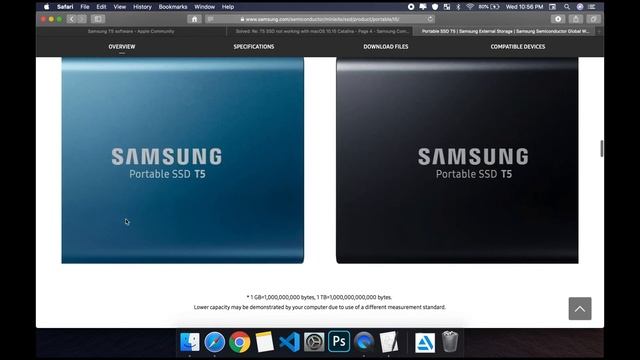Viewport: 640px width, 360px height.
Task: Open Notes from the Dock
Action: [264, 342]
